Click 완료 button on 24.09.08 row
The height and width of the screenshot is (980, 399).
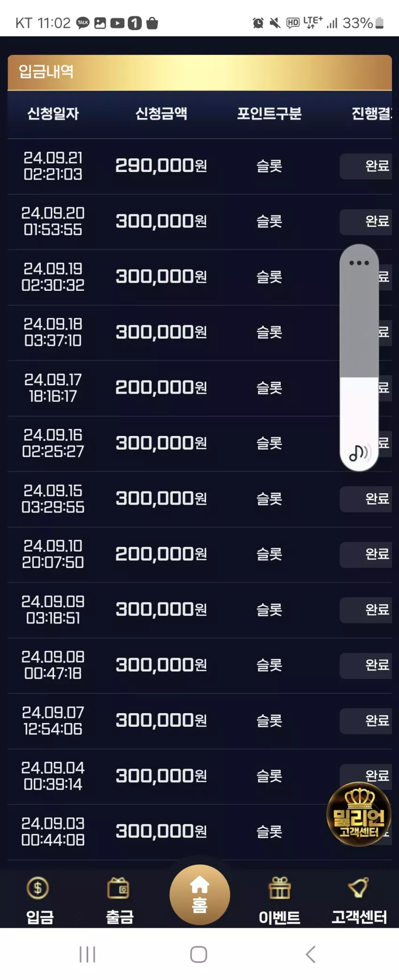tap(366, 665)
